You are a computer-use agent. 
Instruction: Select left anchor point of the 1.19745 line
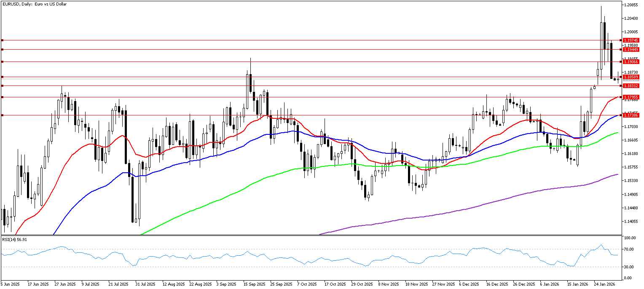tap(2, 40)
